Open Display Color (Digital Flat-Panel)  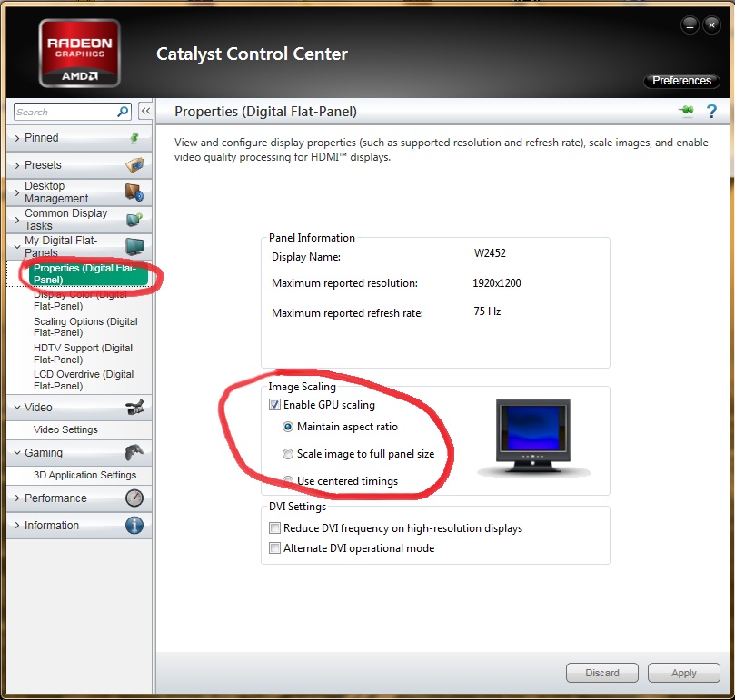[x=81, y=300]
